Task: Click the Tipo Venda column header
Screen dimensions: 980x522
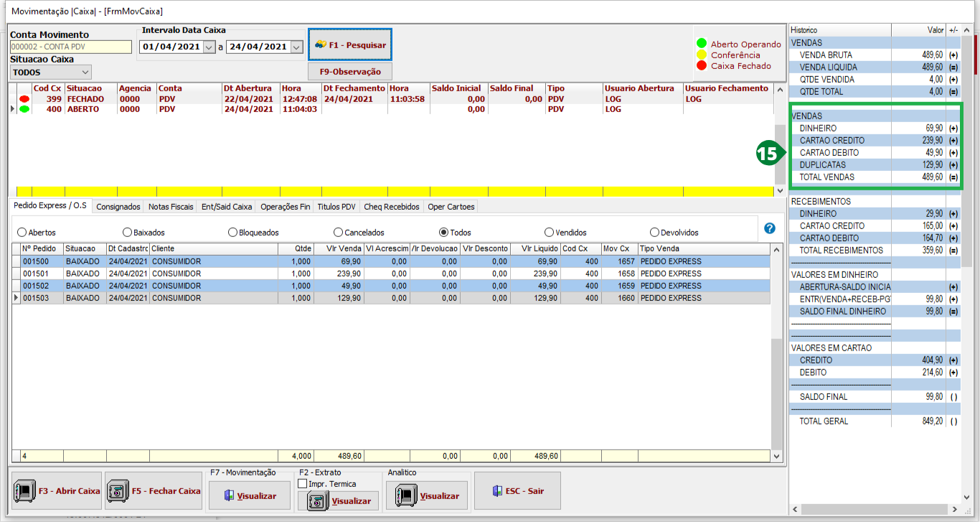Action: 704,248
